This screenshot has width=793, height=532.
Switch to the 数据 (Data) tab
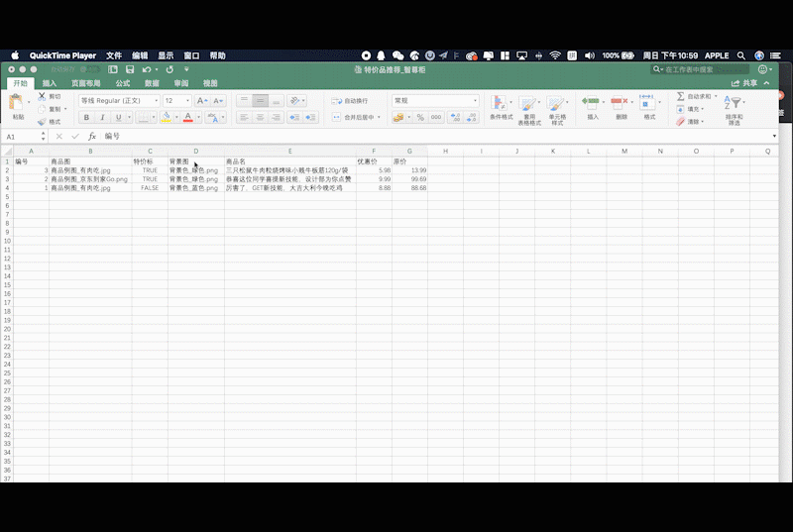coord(152,83)
